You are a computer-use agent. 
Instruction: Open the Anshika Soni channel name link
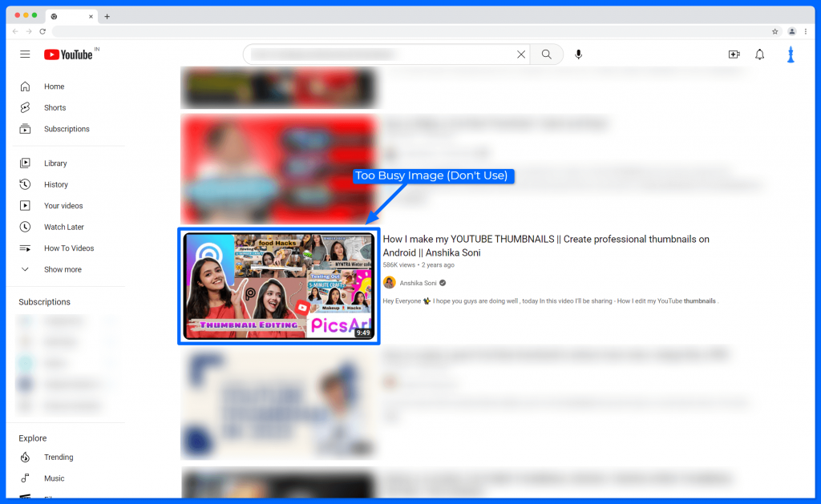click(x=418, y=283)
